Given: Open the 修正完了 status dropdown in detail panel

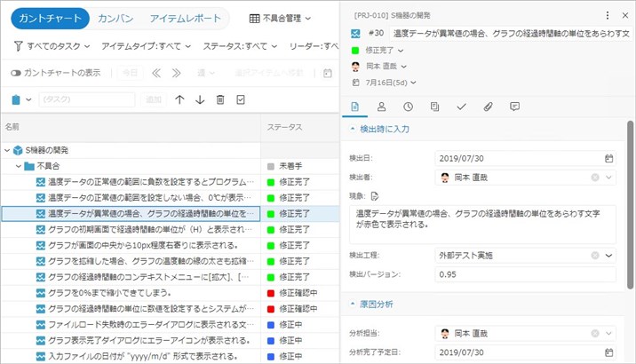Looking at the screenshot, I should point(384,50).
